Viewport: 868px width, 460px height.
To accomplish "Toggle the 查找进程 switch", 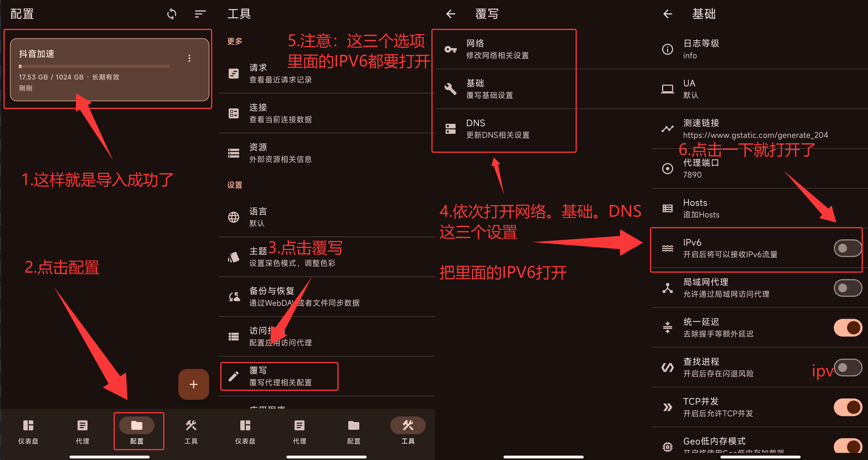I will 848,367.
